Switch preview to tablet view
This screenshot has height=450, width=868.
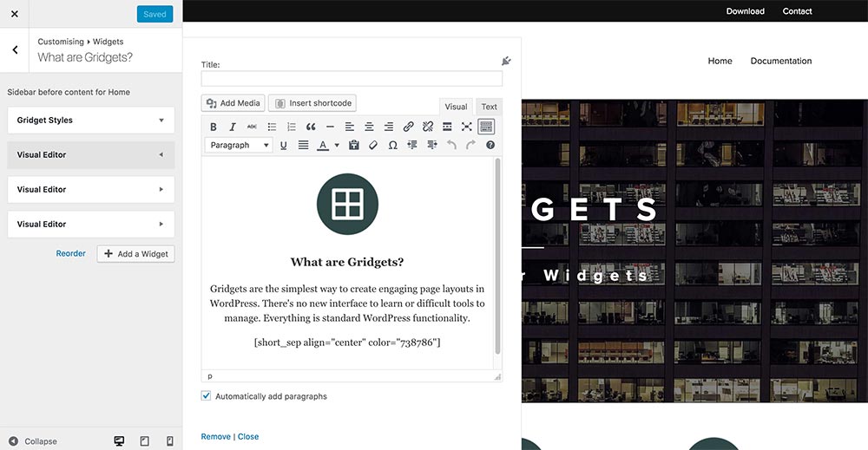coord(144,440)
